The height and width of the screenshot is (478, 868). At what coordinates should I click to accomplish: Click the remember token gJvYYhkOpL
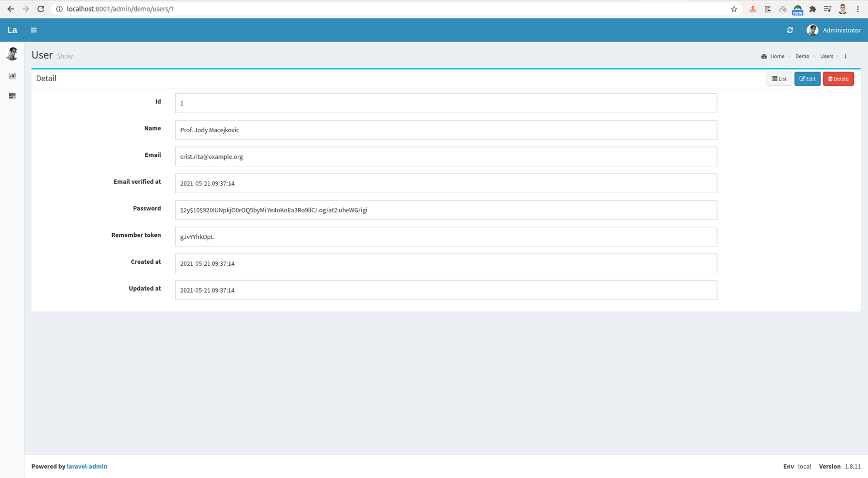tap(197, 237)
